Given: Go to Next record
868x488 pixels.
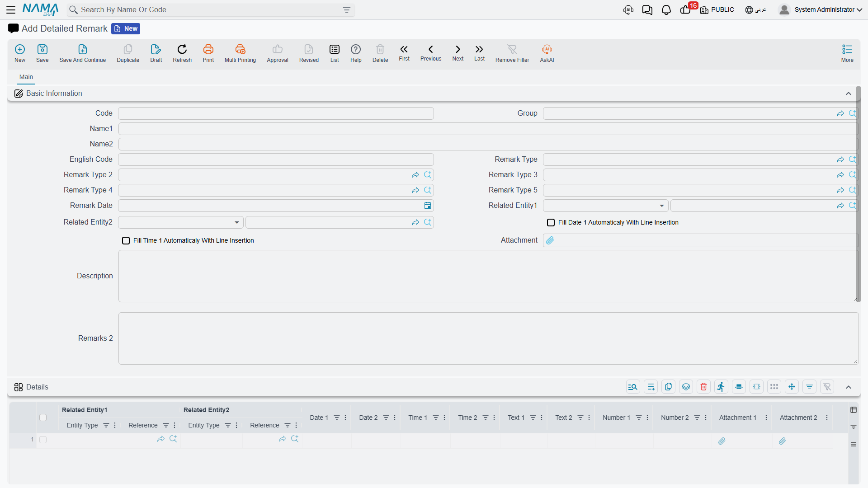Looking at the screenshot, I should coord(458,53).
